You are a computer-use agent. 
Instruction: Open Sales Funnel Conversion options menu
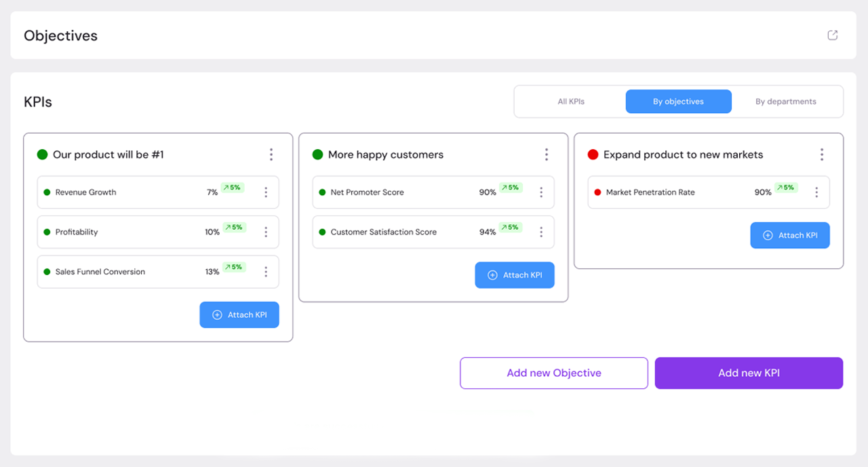(266, 272)
